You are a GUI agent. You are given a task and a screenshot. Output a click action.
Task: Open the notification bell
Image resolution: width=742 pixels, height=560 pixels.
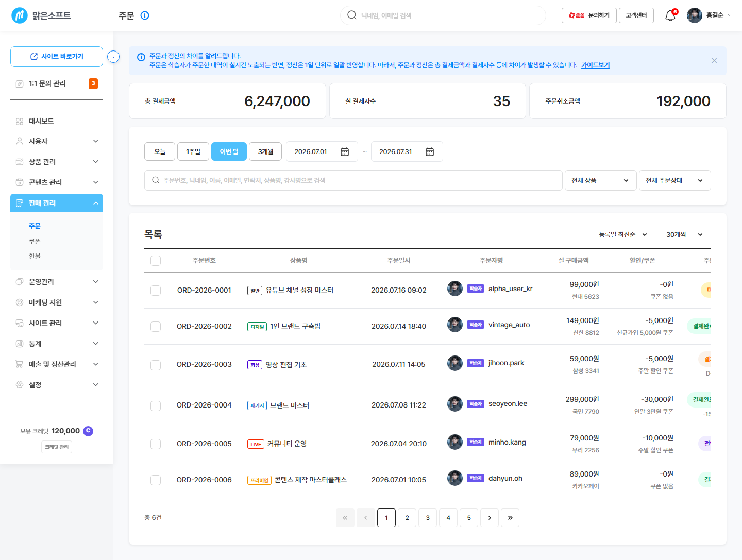pos(670,15)
